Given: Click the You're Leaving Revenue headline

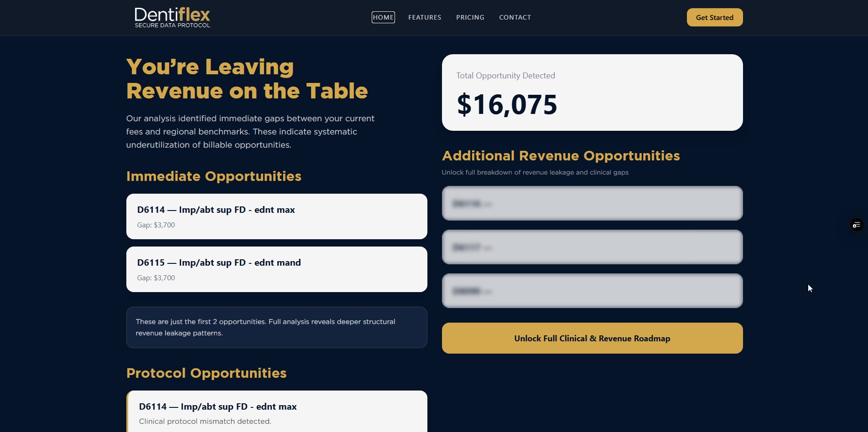Looking at the screenshot, I should point(247,79).
